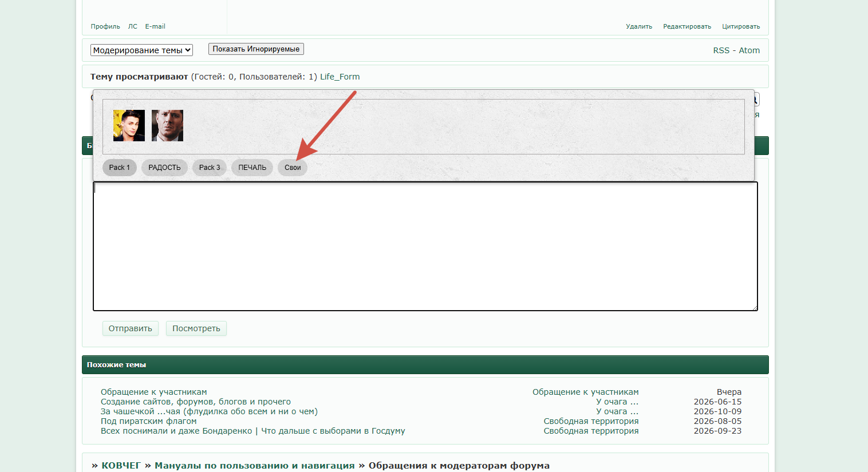Click the E-mail link
This screenshot has height=472, width=868.
(x=155, y=26)
